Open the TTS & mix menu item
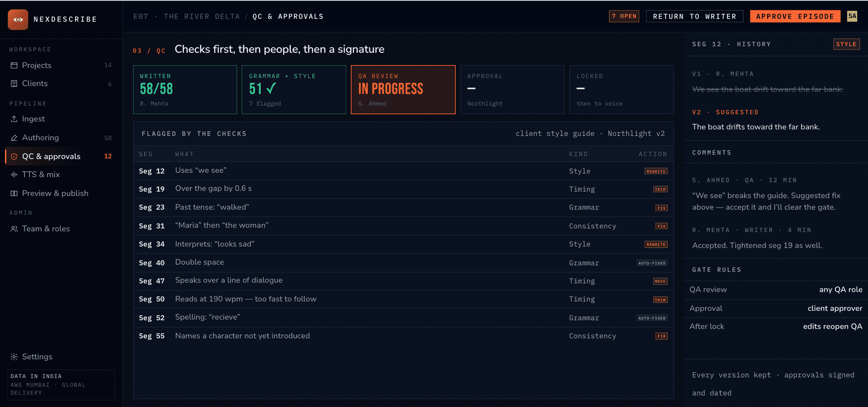Viewport: 868px width, 407px height. (x=61, y=174)
